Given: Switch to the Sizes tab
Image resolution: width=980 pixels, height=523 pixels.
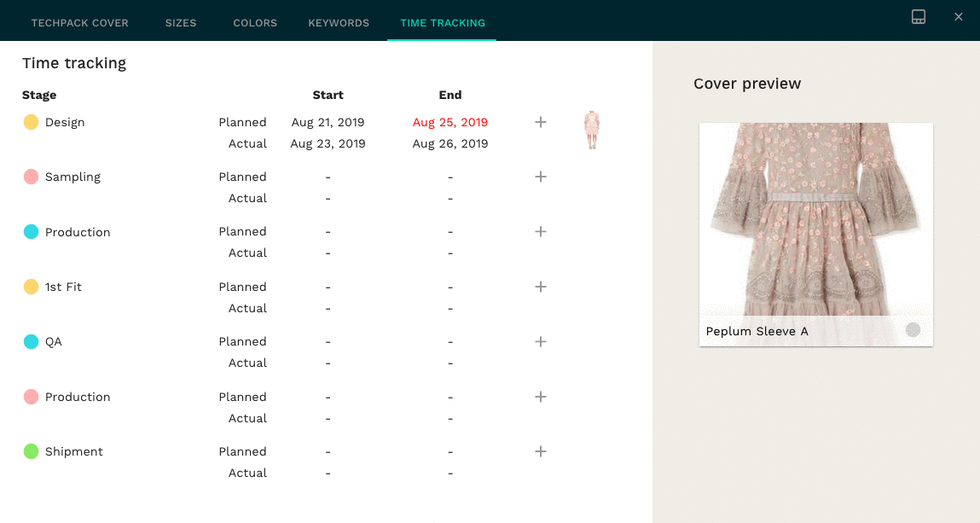Looking at the screenshot, I should (181, 23).
